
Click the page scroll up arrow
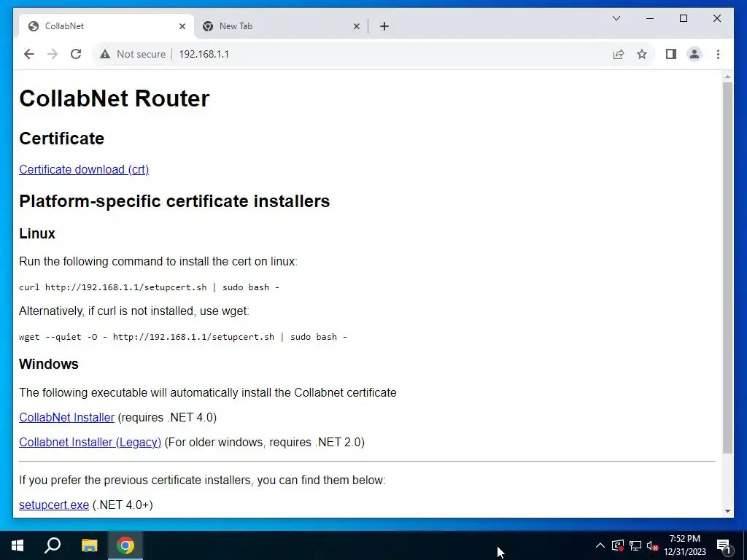click(727, 76)
